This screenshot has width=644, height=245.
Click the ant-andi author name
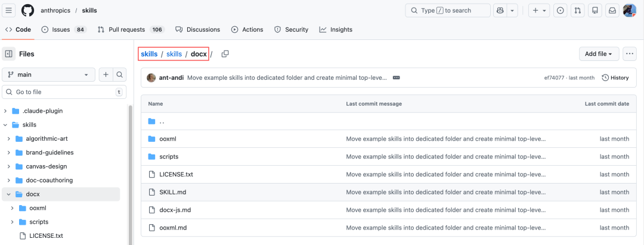coord(171,77)
